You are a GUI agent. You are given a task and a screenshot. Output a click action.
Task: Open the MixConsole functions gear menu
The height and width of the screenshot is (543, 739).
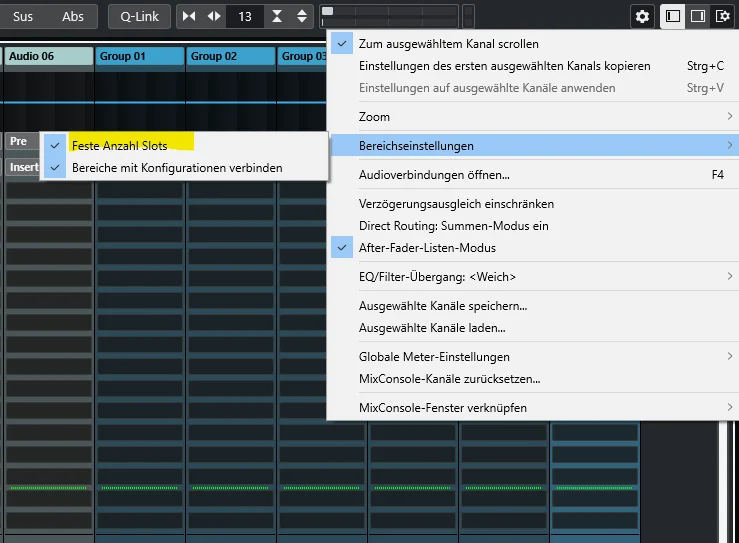(642, 16)
